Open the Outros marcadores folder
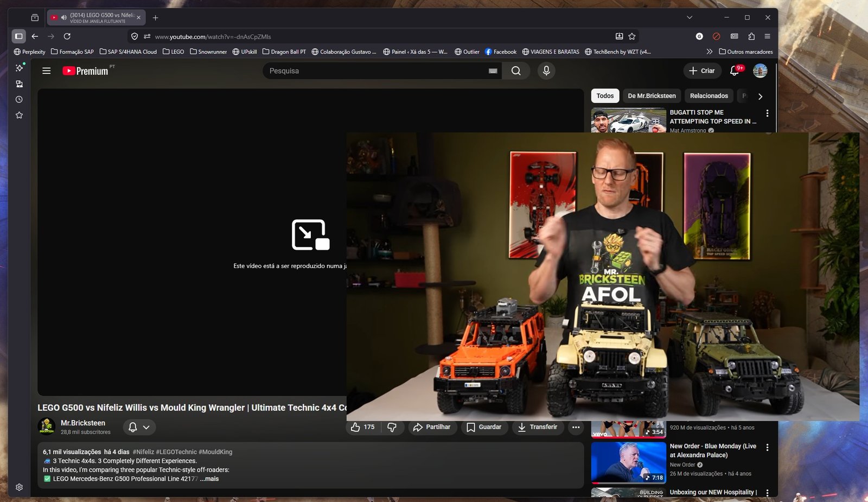This screenshot has width=868, height=502. [746, 52]
